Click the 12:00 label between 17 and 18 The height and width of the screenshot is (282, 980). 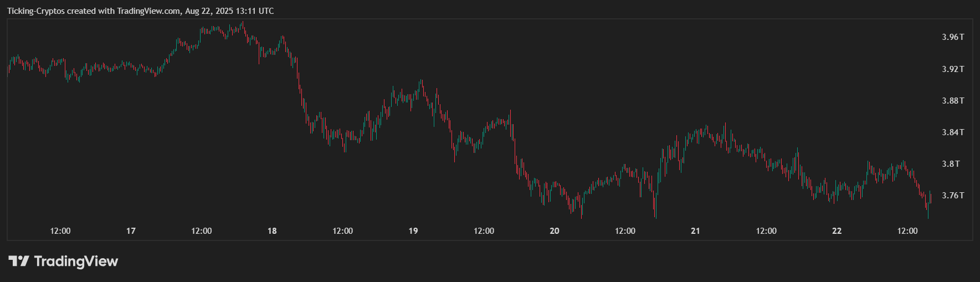202,231
